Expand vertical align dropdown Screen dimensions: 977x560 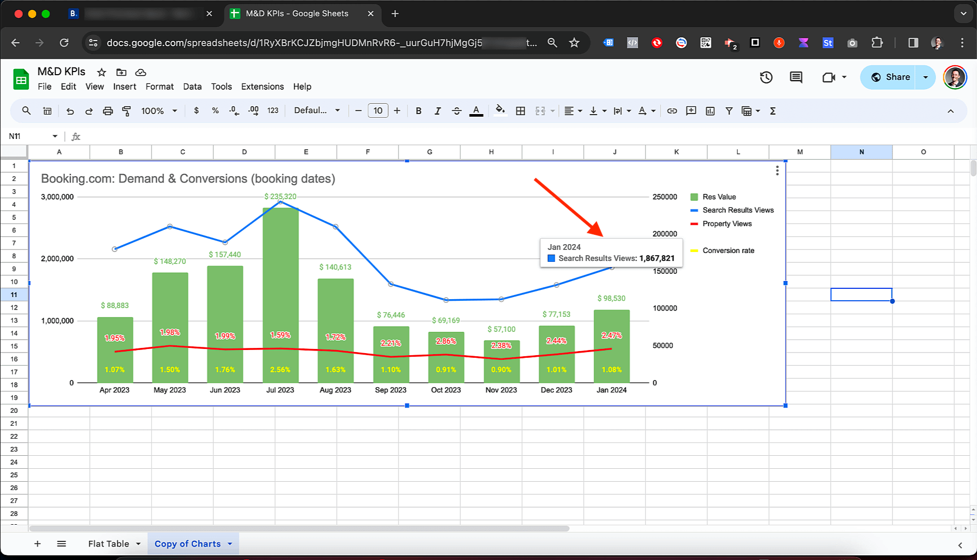pos(604,111)
